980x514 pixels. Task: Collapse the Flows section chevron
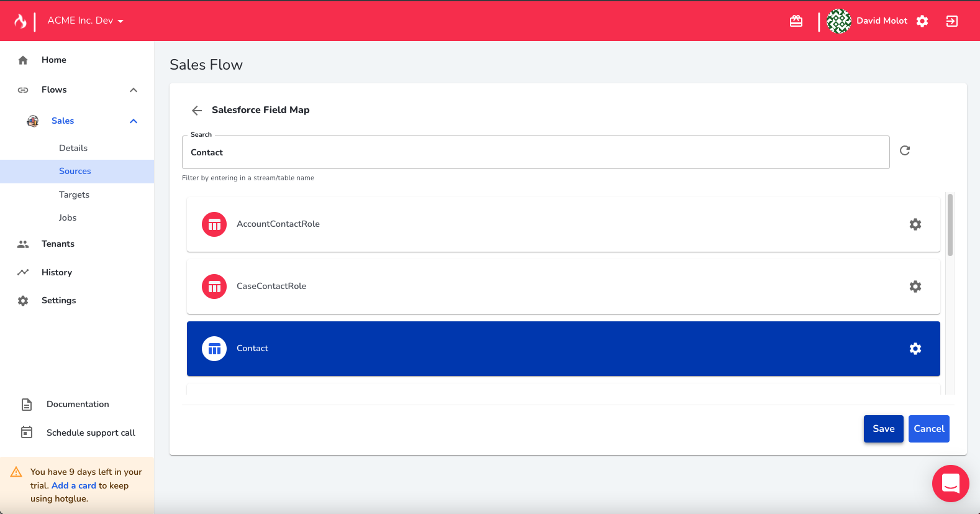pyautogui.click(x=134, y=90)
